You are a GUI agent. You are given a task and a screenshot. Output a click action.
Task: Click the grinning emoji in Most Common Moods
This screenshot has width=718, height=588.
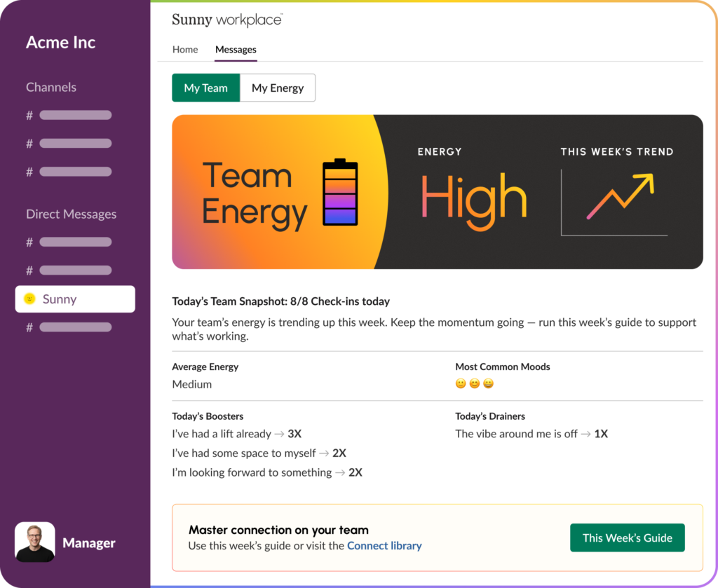pyautogui.click(x=489, y=384)
